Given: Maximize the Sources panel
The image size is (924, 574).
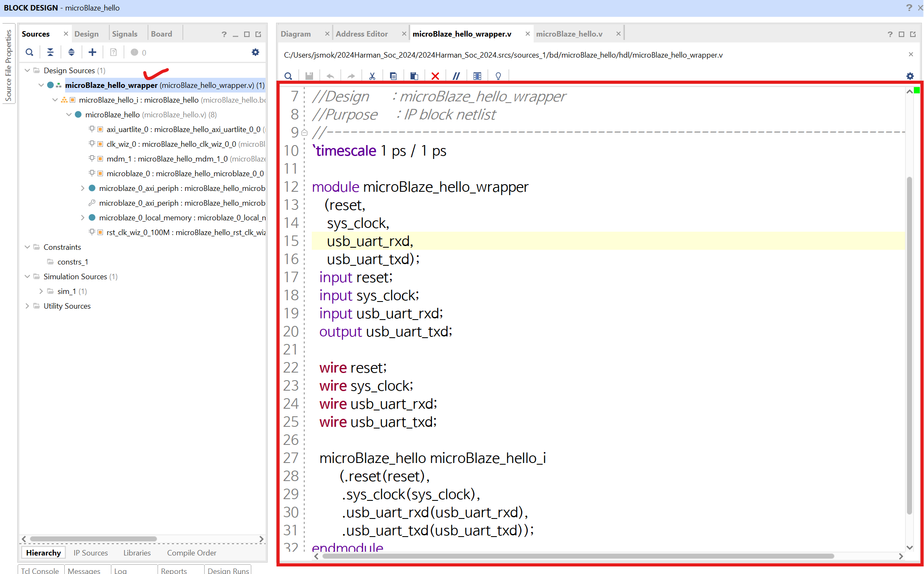Looking at the screenshot, I should tap(247, 34).
